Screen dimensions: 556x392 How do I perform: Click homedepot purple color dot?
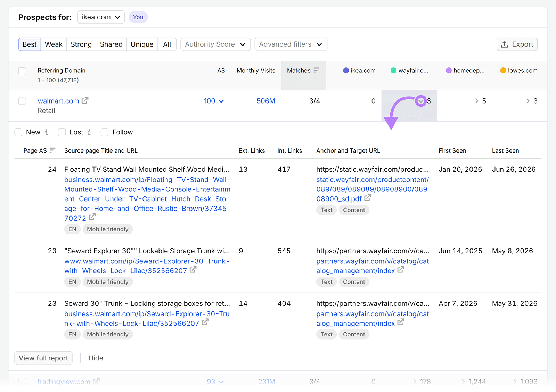[x=449, y=71]
